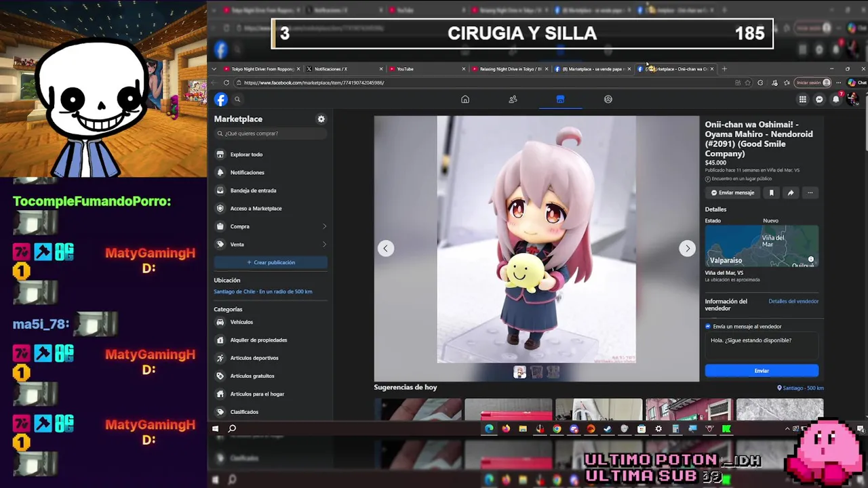The height and width of the screenshot is (488, 868).
Task: Open the Facebook search magnifier icon
Action: (x=237, y=100)
